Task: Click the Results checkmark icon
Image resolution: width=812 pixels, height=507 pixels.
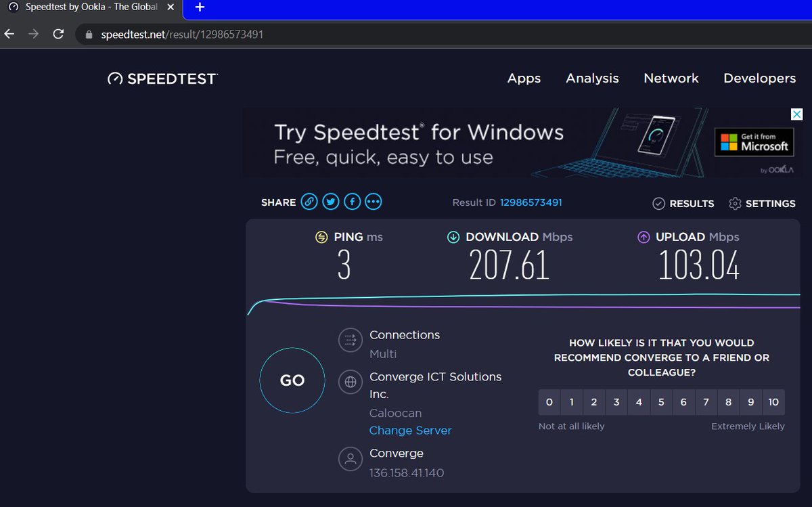Action: click(658, 204)
